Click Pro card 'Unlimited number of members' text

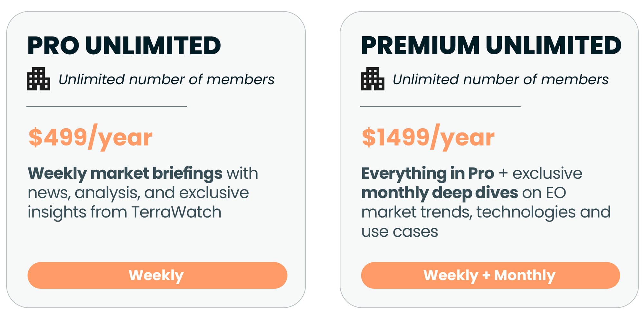coord(166,79)
